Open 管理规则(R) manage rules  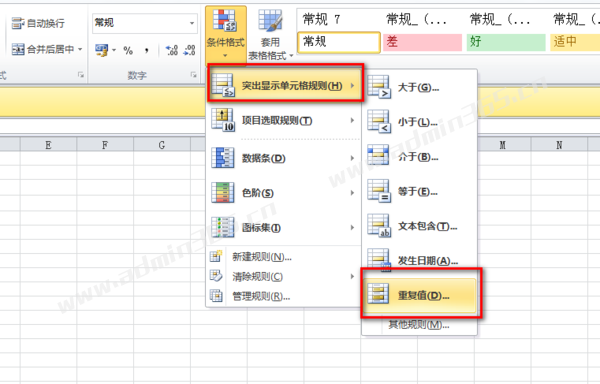click(x=261, y=296)
